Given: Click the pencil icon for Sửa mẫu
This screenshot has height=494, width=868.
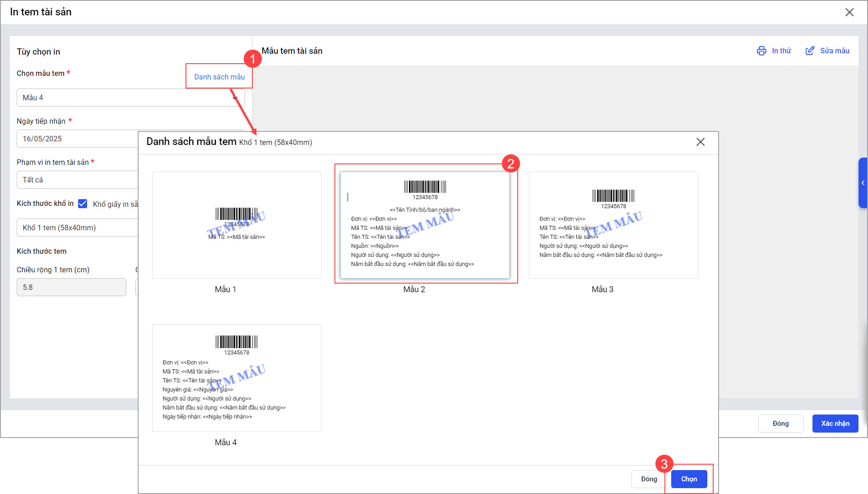Looking at the screenshot, I should [810, 51].
